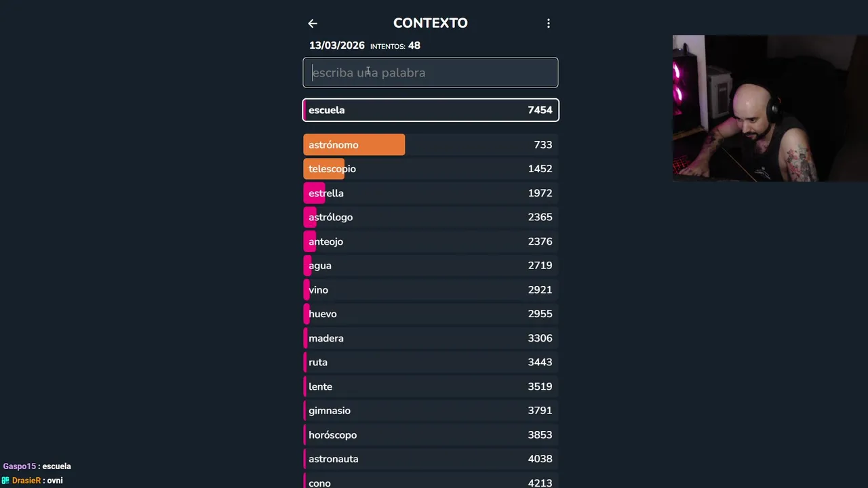This screenshot has height=488, width=868.
Task: Click the Gaspo15 chat username
Action: point(19,466)
